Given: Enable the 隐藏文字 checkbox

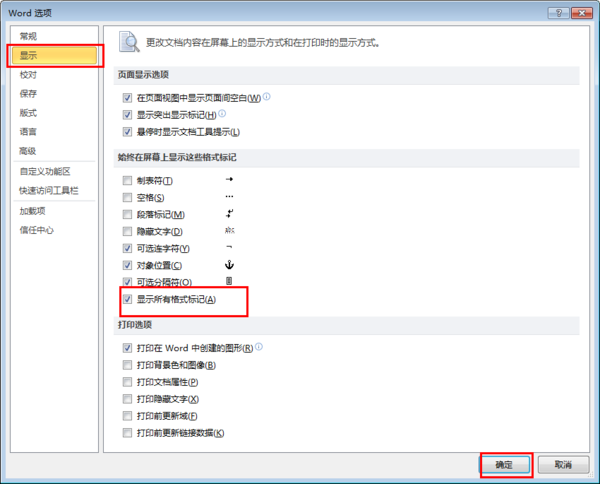Looking at the screenshot, I should (127, 231).
